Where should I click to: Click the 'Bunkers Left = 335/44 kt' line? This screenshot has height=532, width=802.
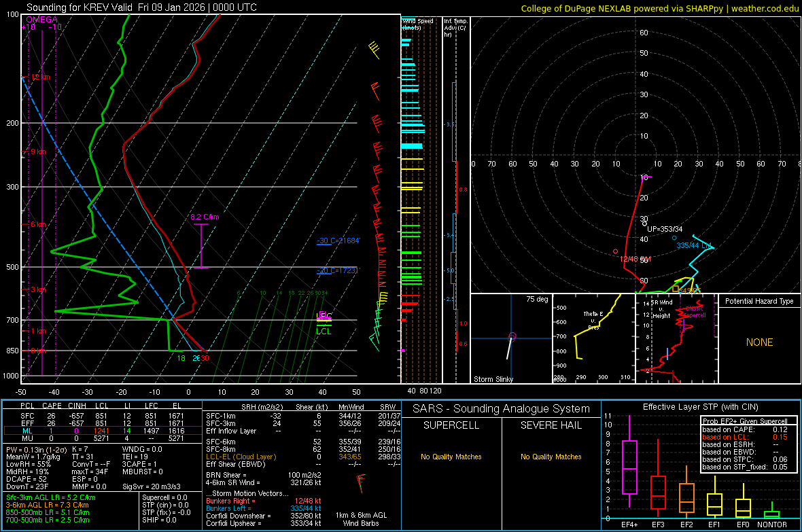click(x=264, y=508)
